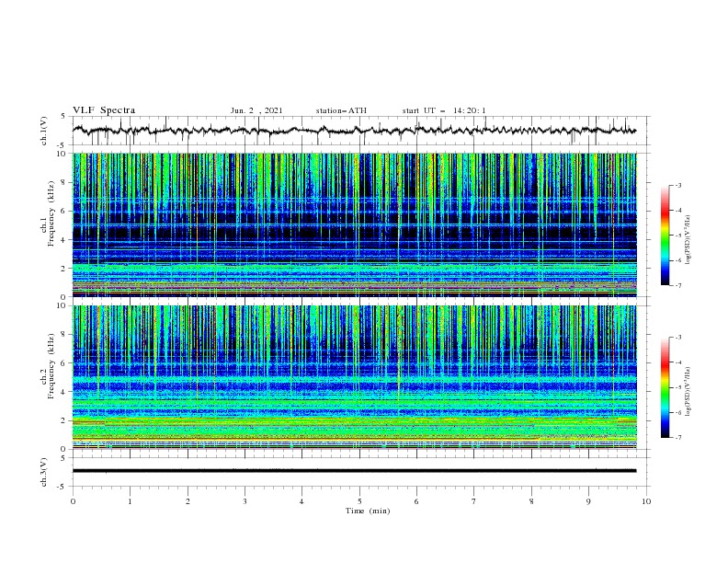Click time-axis tick label "6"
This screenshot has height=563, width=728.
click(416, 501)
